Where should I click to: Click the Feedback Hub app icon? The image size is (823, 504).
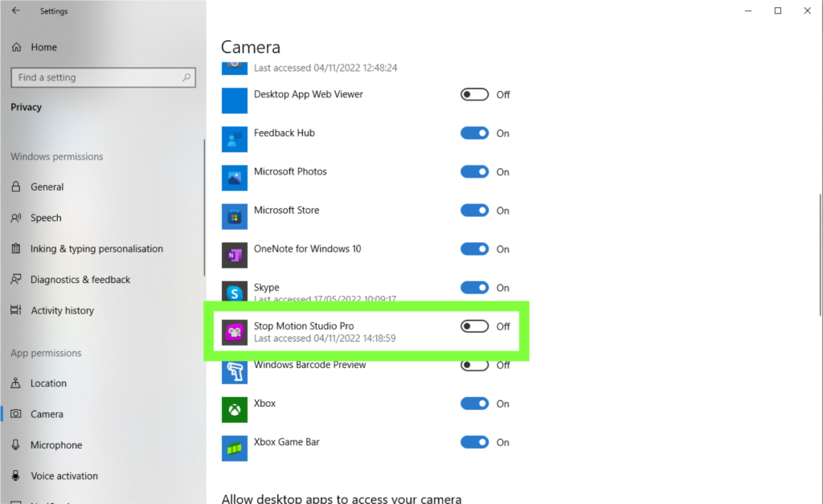pos(234,139)
